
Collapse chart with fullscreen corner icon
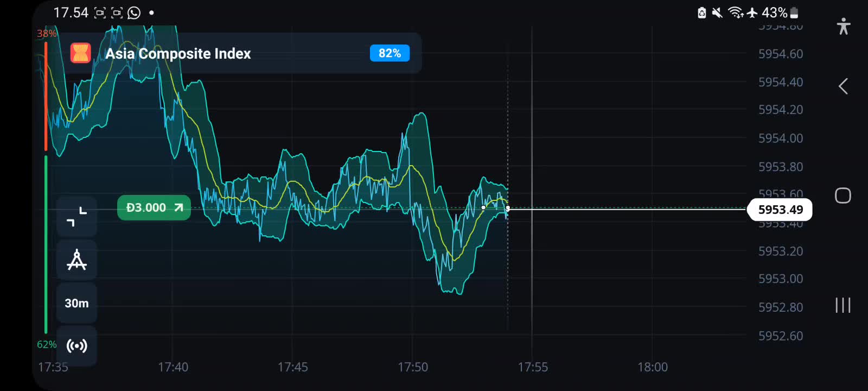76,217
